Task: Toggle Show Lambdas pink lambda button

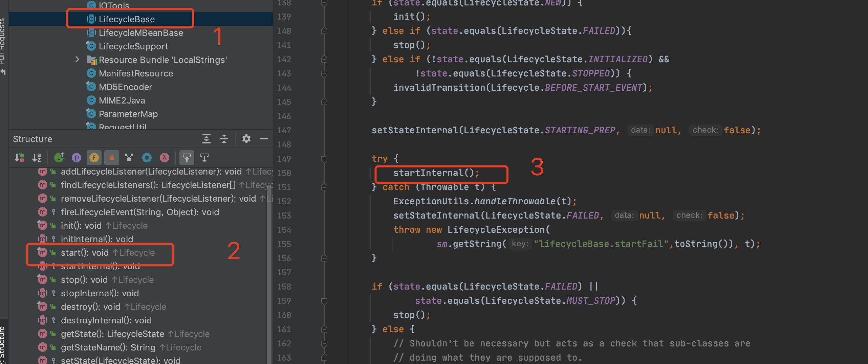Action: [x=164, y=157]
